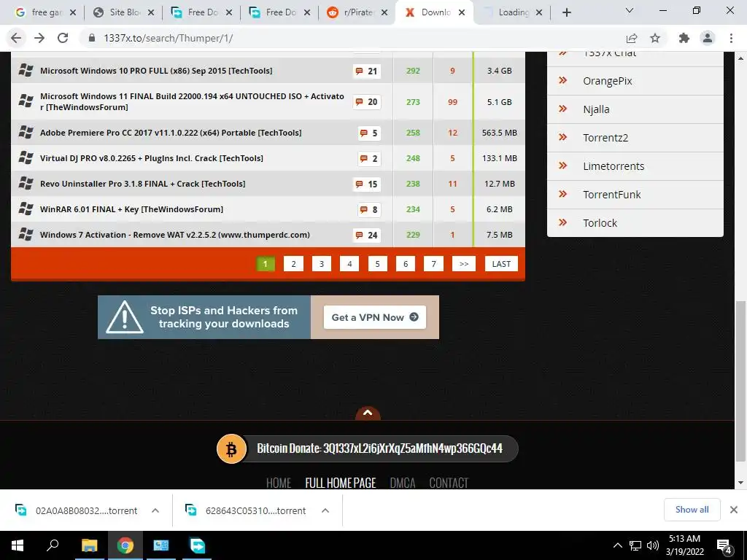The height and width of the screenshot is (560, 747).
Task: Click the page vertical scrollbar thumb
Action: pos(740,381)
